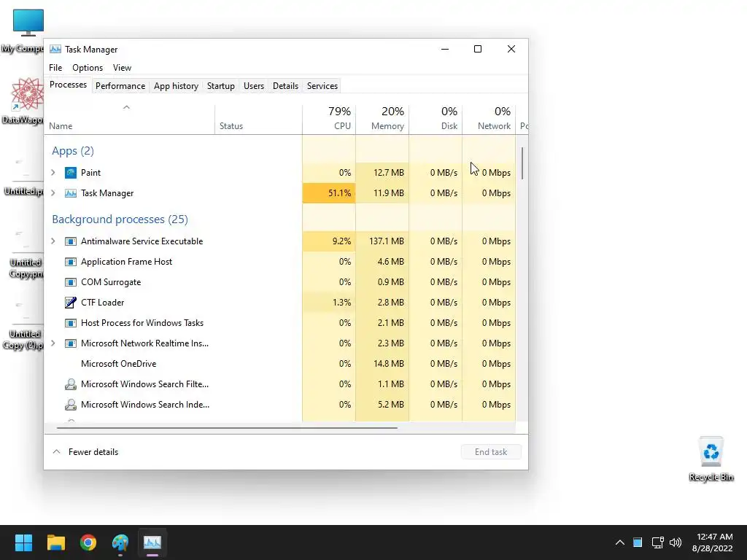Select the Microsoft OneDrive process row
Screen dimensions: 747x560
pyautogui.click(x=280, y=363)
